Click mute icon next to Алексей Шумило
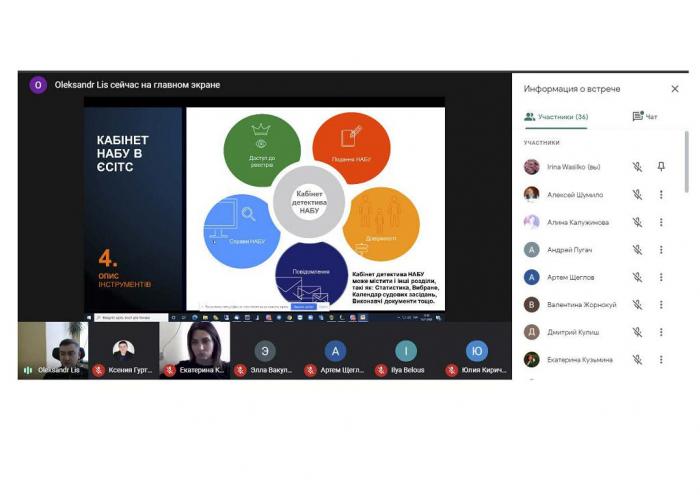Screen dimensions: 700x495 click(x=637, y=194)
